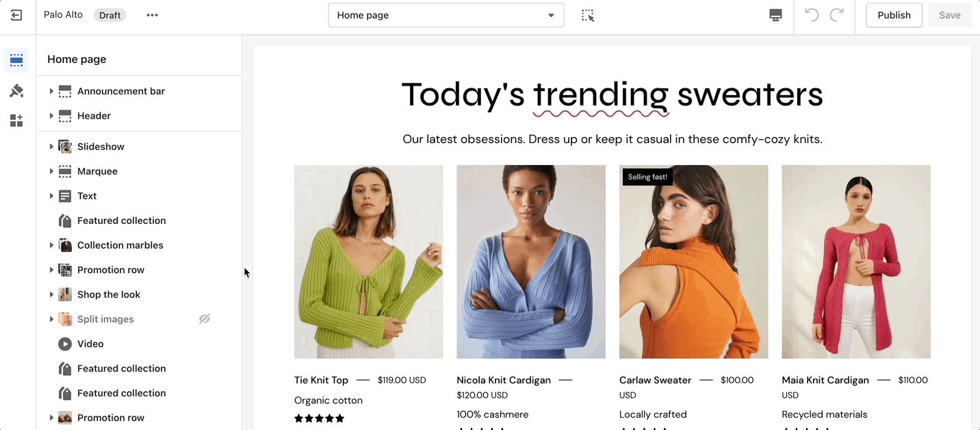Switch to desktop preview icon
This screenshot has width=980, height=430.
[775, 15]
